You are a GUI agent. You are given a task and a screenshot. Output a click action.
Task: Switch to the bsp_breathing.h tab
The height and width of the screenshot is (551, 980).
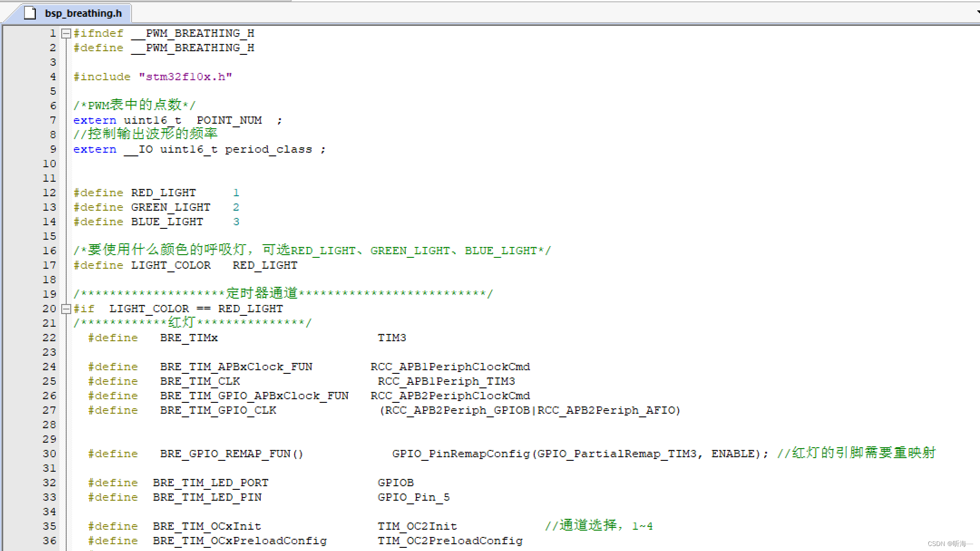(x=83, y=14)
